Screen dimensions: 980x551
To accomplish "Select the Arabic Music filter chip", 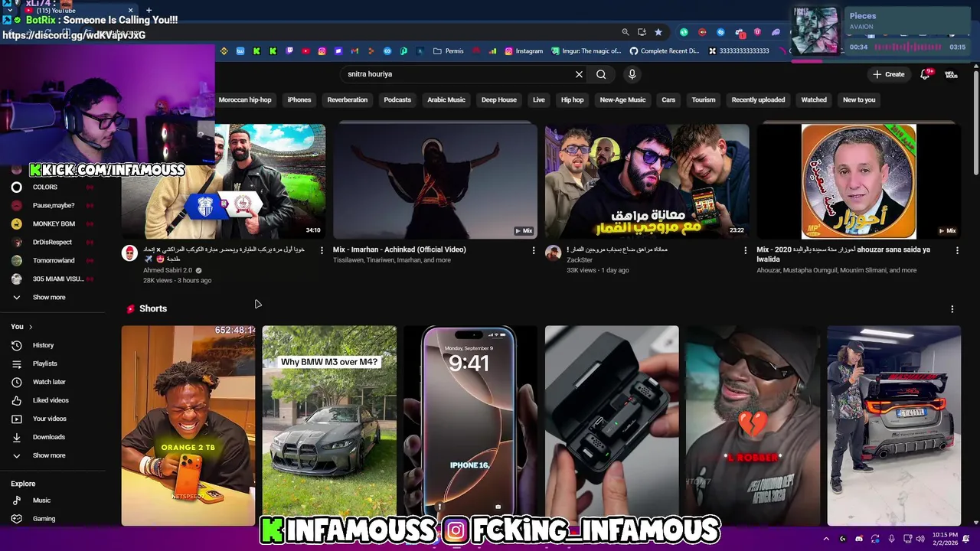I will (446, 99).
